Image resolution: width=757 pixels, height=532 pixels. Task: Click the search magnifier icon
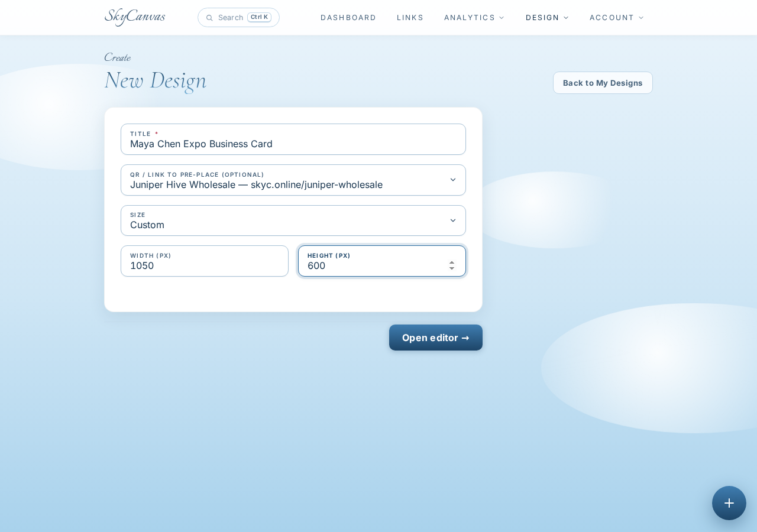pyautogui.click(x=209, y=18)
